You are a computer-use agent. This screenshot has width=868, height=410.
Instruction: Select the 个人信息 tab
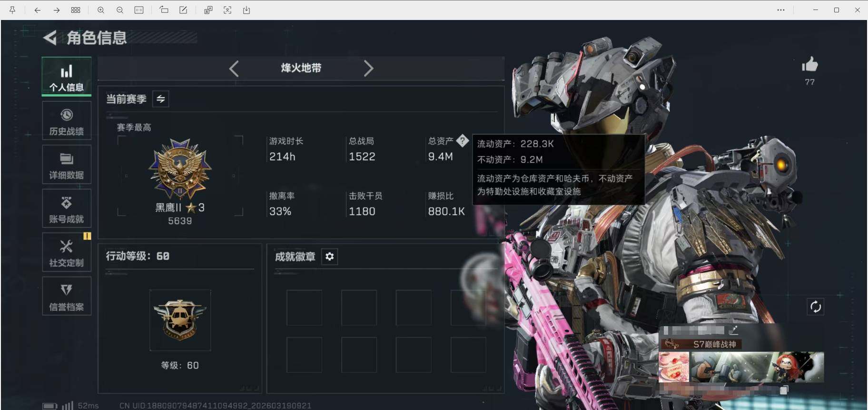[x=67, y=77]
